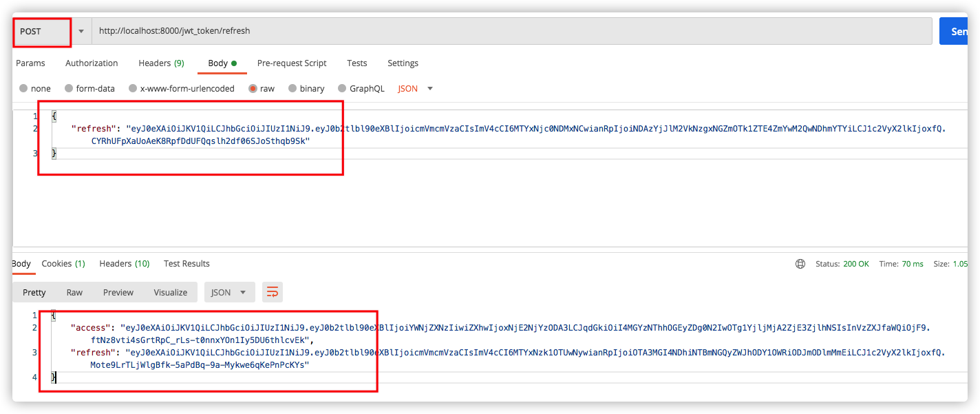Image resolution: width=980 pixels, height=414 pixels.
Task: Select the binary body radio button
Action: tap(293, 88)
